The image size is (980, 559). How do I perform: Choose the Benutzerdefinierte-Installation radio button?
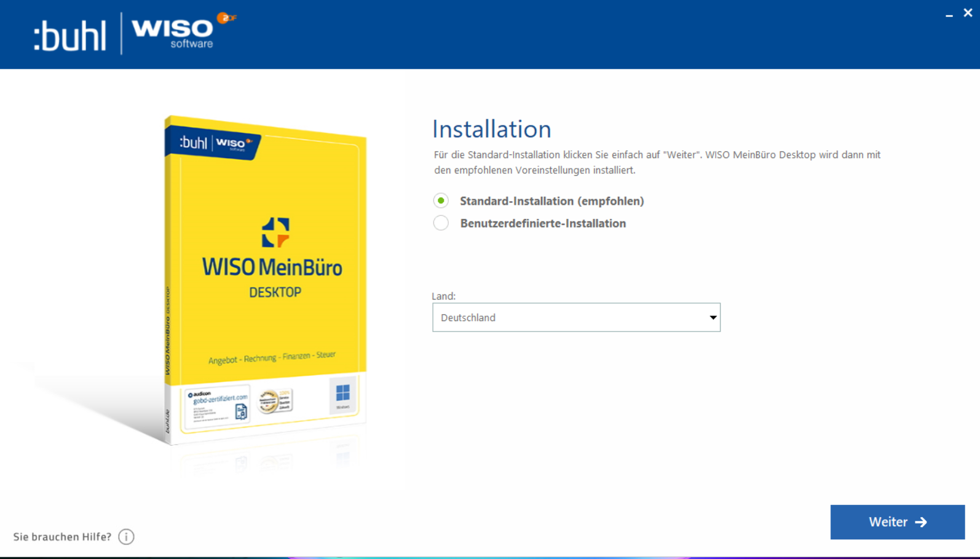441,223
